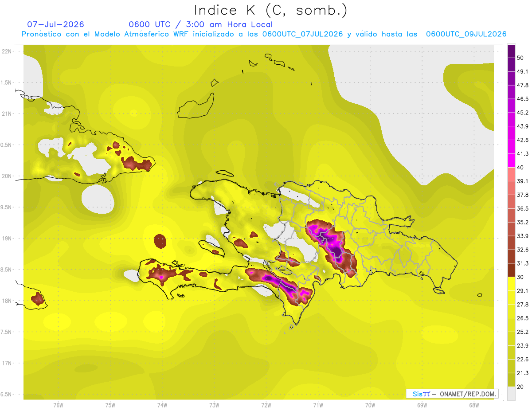Screen dimensions: 532x411
Task: Click the '21N' latitude label
Action: [x=7, y=114]
